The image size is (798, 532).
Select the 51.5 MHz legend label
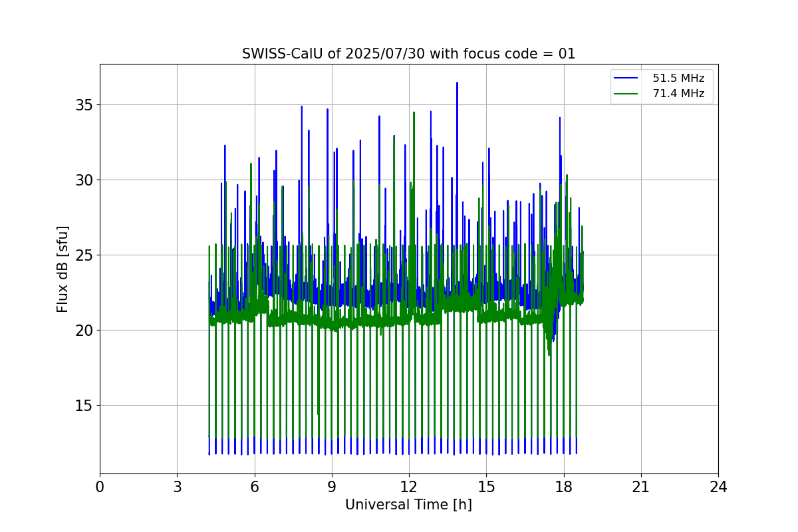678,78
